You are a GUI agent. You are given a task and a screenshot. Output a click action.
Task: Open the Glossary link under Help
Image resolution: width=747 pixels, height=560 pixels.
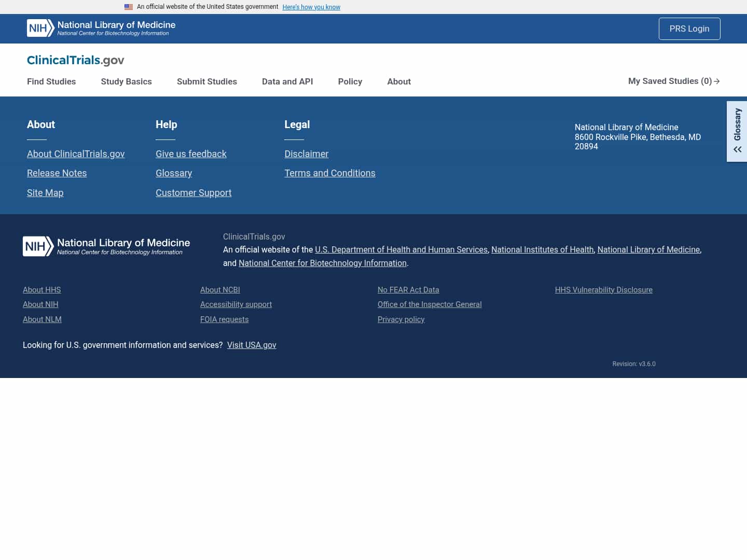[174, 173]
